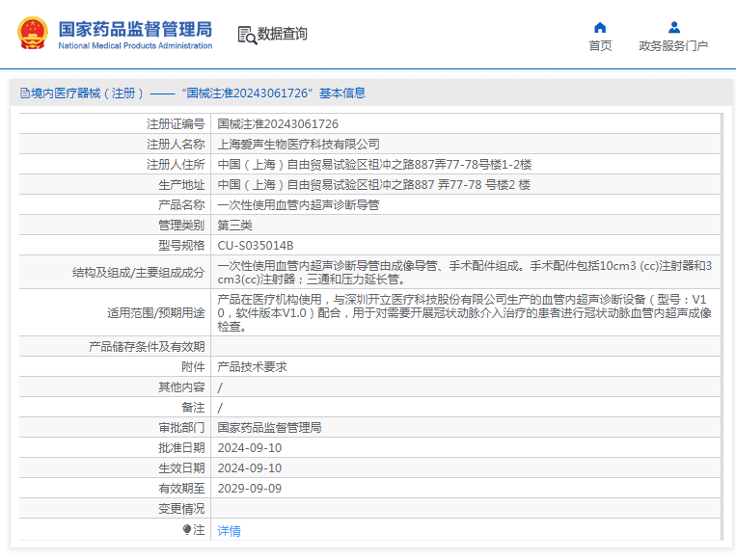Click the 附件 label cell
The image size is (736, 560).
coord(115,366)
